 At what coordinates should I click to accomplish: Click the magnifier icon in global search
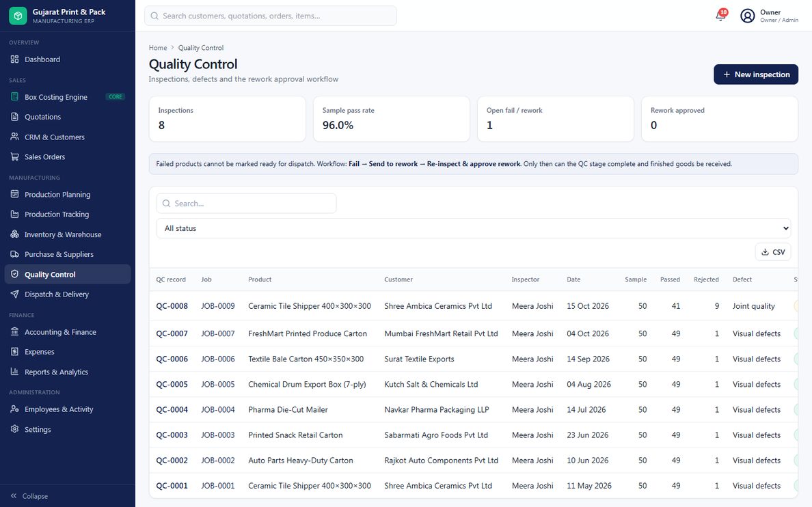click(x=154, y=16)
